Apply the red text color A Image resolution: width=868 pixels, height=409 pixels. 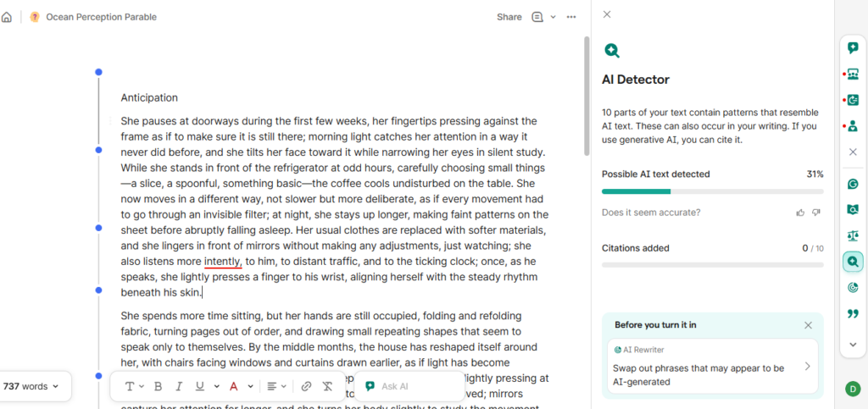(x=234, y=386)
